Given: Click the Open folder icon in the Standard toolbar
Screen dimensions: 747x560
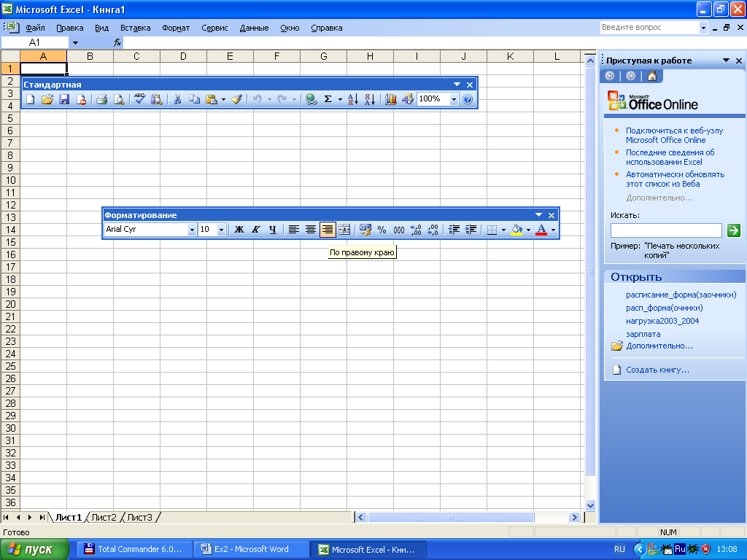Looking at the screenshot, I should coord(47,99).
